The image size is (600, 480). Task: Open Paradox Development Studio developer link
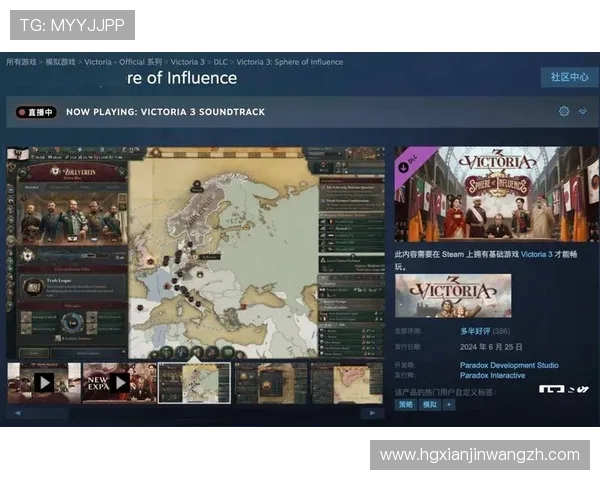509,365
